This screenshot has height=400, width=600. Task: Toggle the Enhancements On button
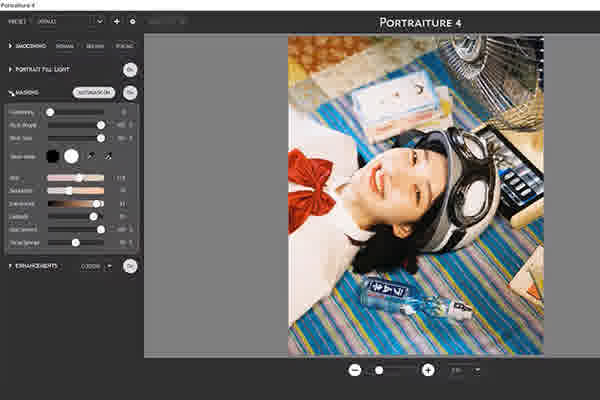(x=130, y=266)
